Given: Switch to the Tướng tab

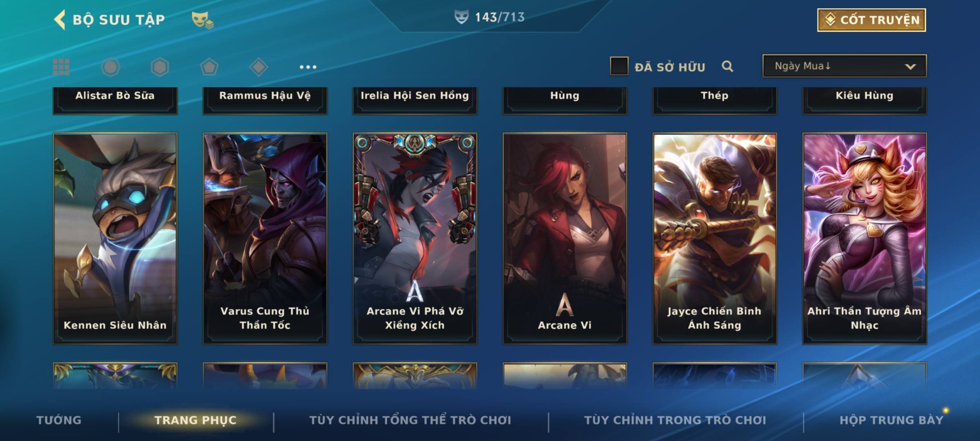Looking at the screenshot, I should pos(59,420).
